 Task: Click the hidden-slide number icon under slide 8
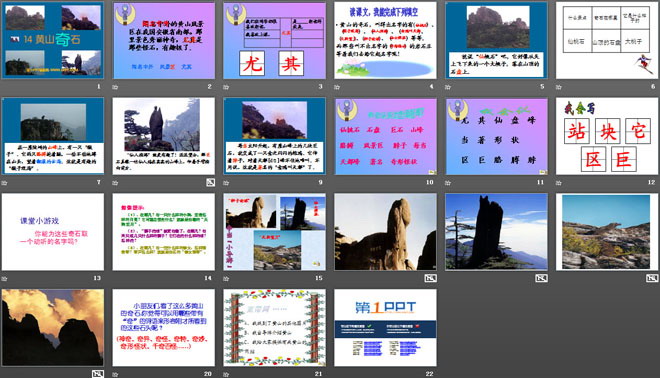[x=210, y=182]
